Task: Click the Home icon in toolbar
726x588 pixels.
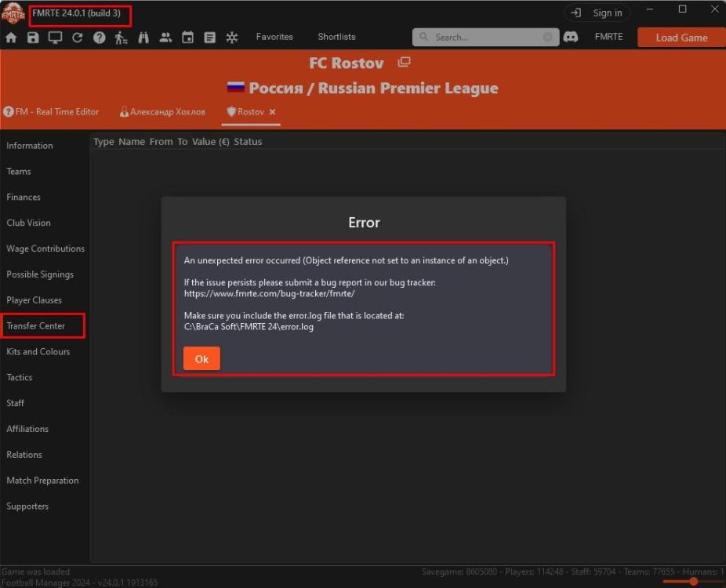Action: coord(11,38)
